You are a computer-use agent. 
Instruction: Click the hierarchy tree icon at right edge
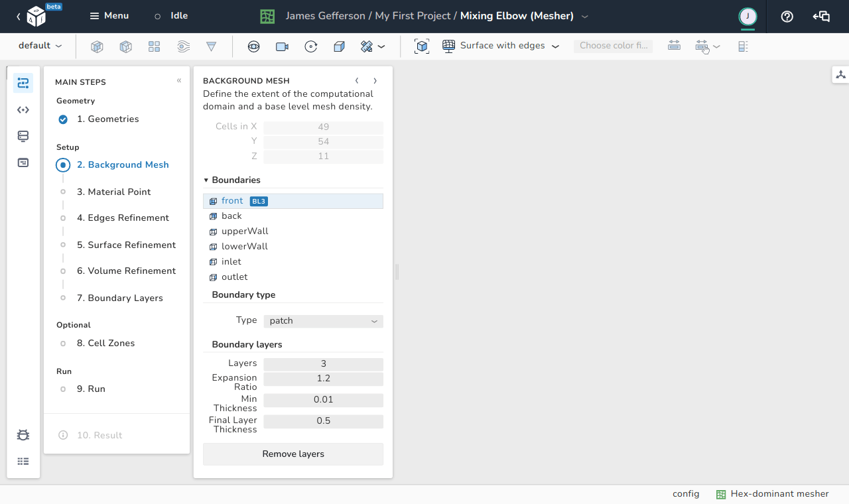click(840, 75)
